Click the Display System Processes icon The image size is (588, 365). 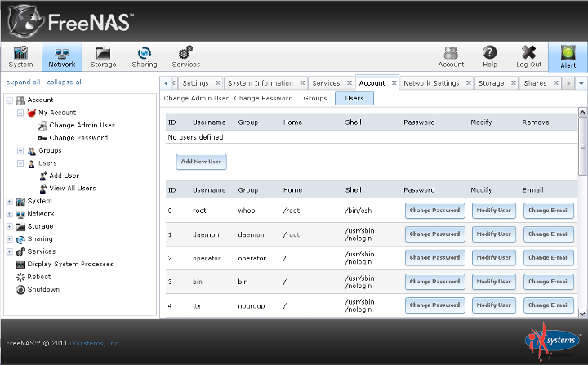pos(20,265)
